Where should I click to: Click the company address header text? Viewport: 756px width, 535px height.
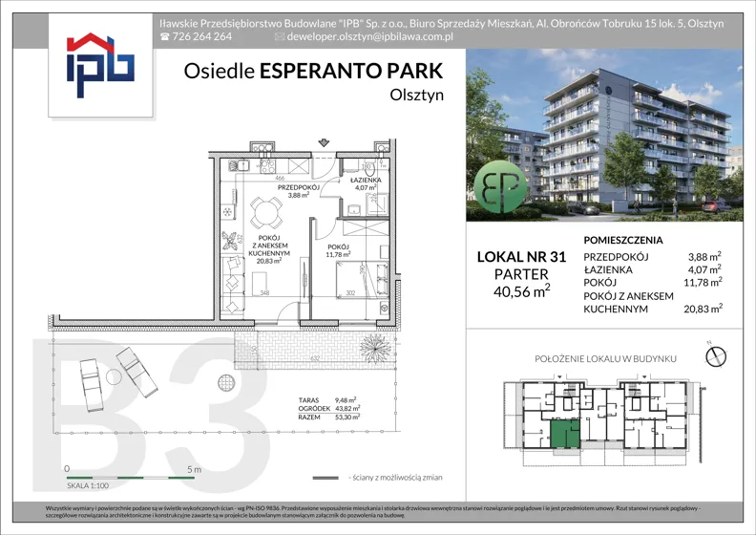tap(441, 23)
